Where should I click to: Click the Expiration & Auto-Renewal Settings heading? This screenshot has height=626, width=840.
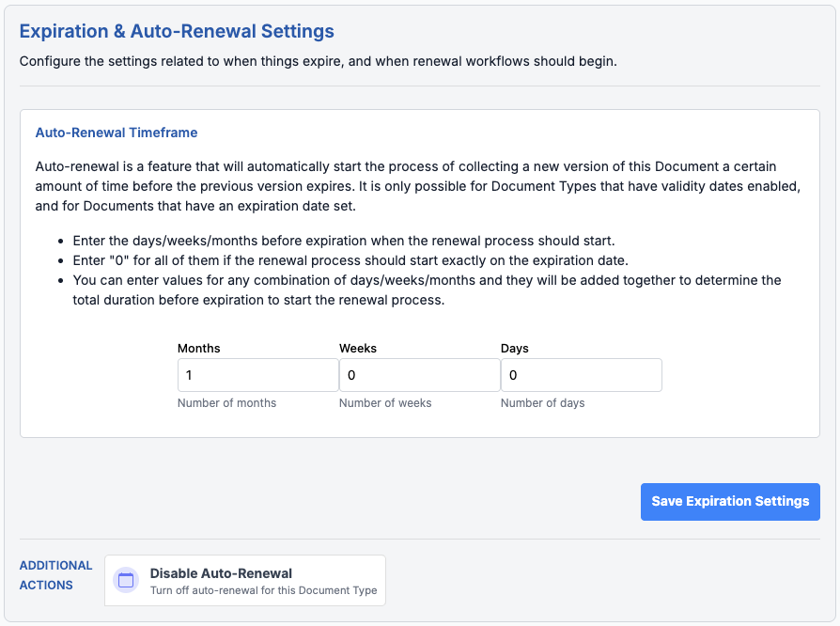point(177,31)
